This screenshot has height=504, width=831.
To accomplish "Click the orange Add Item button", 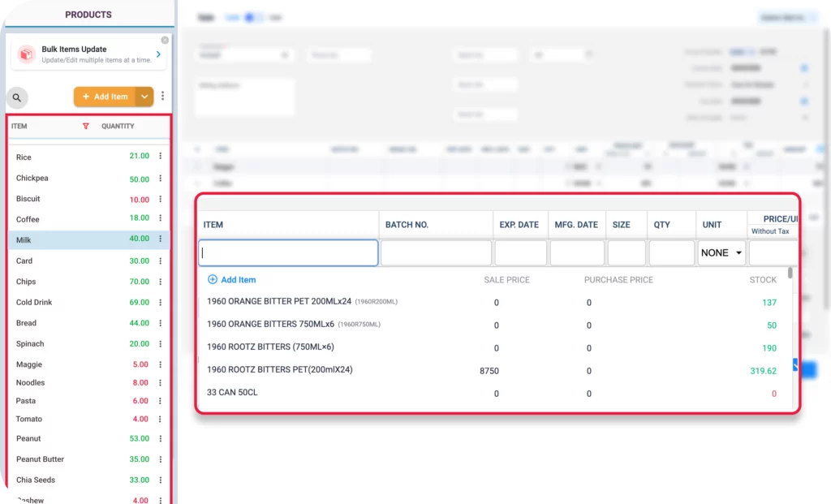I will point(105,97).
